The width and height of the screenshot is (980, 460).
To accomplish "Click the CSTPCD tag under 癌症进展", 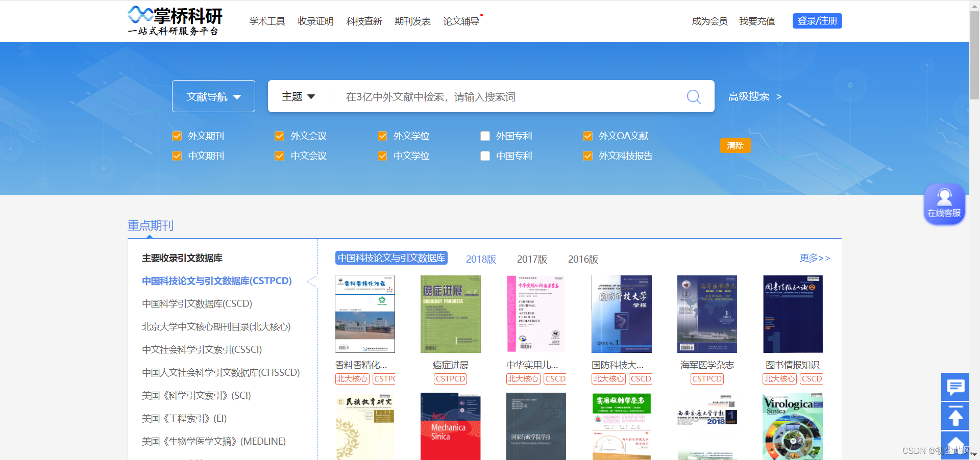I will pos(450,379).
